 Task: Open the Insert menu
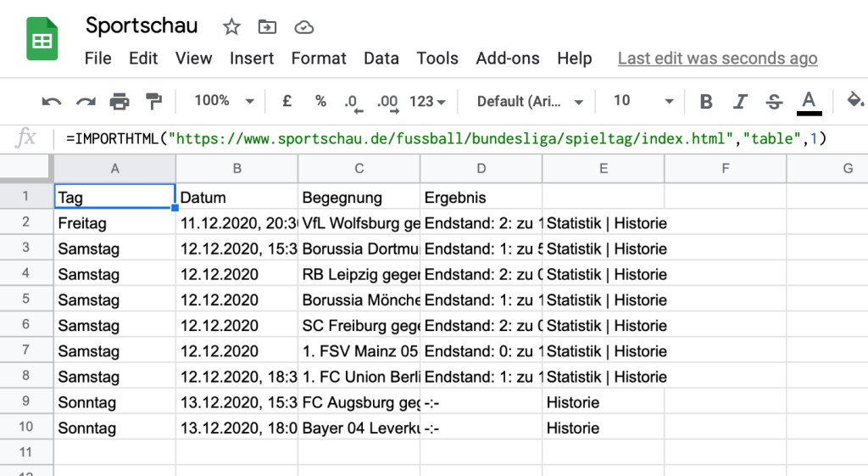(252, 59)
